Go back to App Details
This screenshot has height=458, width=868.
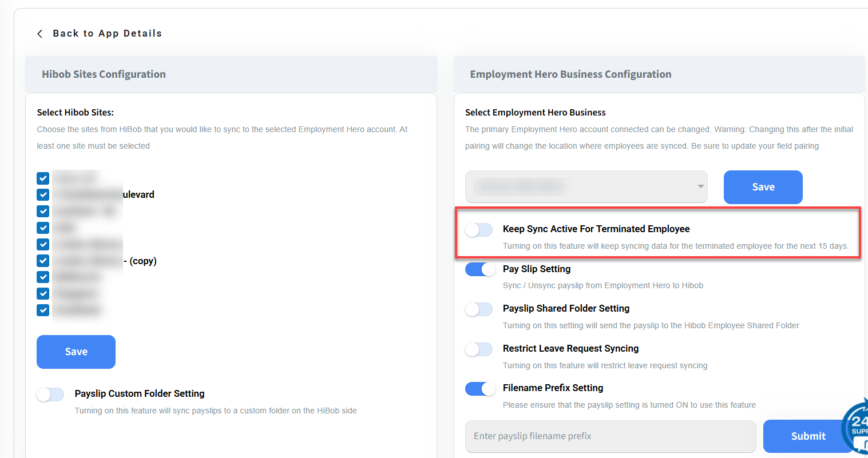click(107, 34)
